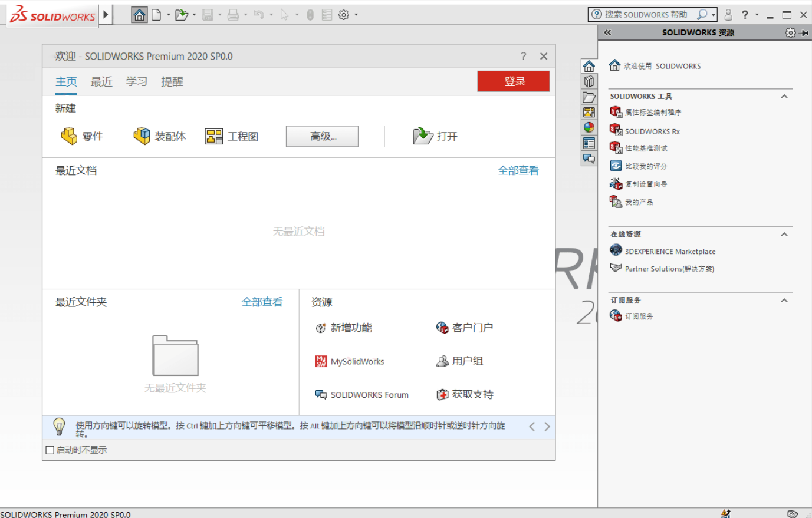812x518 pixels.
Task: Open 新增功能 resource link
Action: (x=344, y=328)
